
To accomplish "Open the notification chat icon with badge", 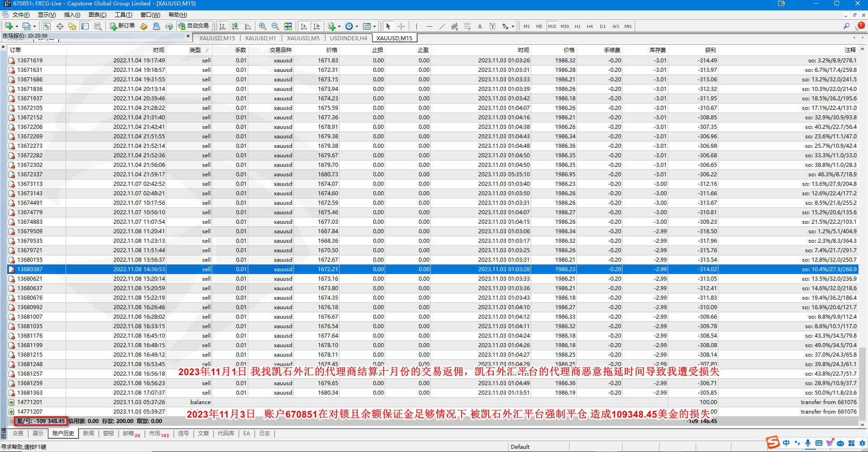I will (x=860, y=26).
